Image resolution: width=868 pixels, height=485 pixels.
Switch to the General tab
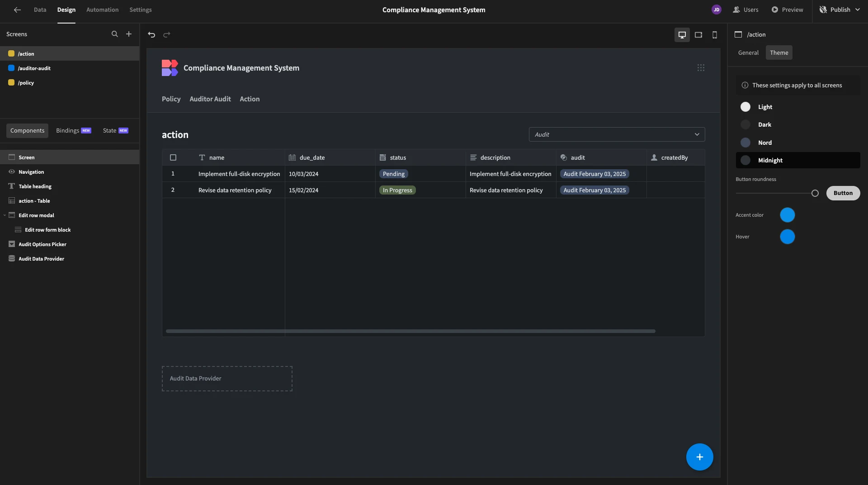coord(748,52)
